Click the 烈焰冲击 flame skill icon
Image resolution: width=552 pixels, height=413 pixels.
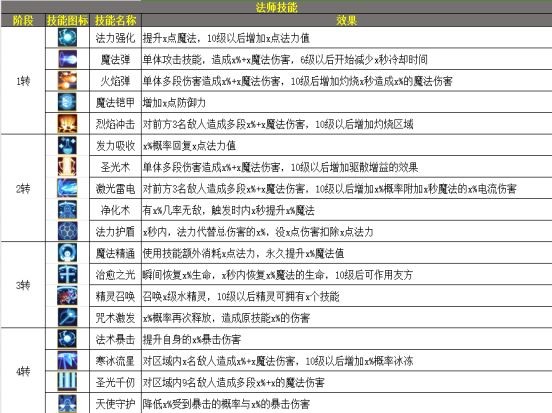coord(67,124)
